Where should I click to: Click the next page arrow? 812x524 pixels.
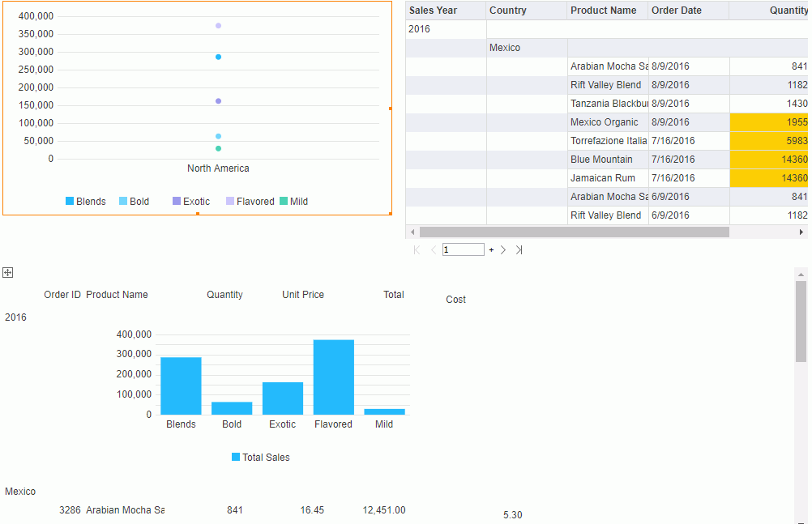[503, 250]
